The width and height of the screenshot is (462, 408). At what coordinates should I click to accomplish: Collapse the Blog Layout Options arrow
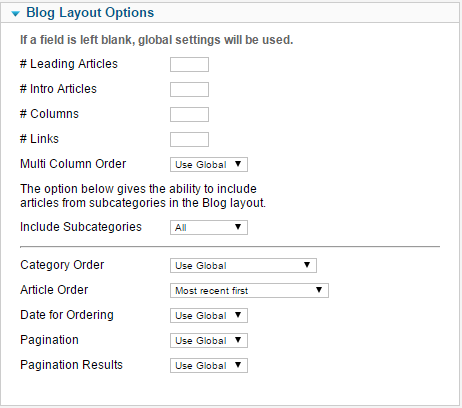tap(15, 14)
